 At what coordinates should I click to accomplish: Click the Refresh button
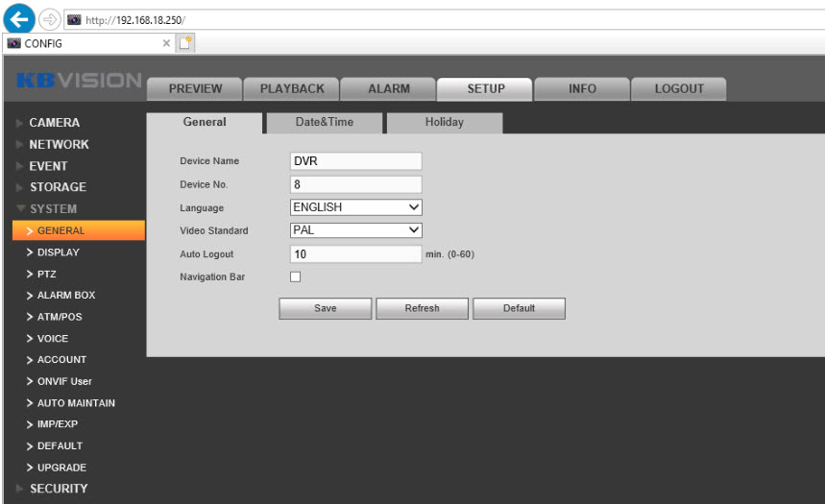(x=422, y=308)
